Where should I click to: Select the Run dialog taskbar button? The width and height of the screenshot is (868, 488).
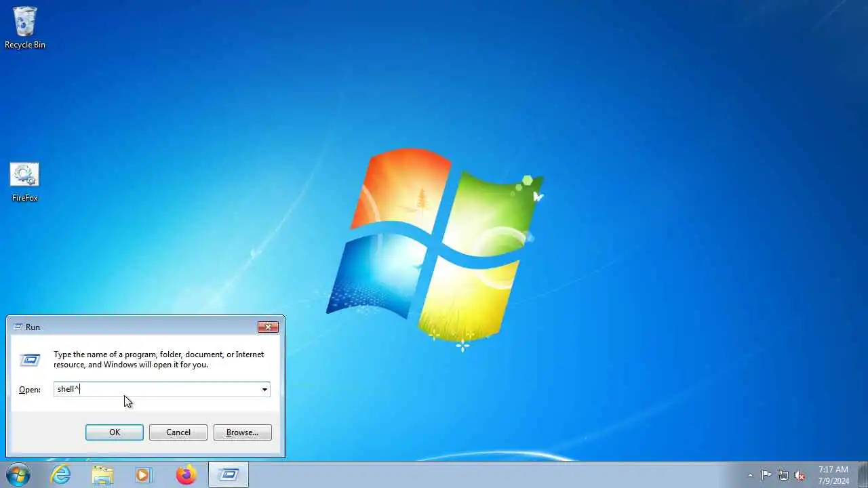coord(229,474)
